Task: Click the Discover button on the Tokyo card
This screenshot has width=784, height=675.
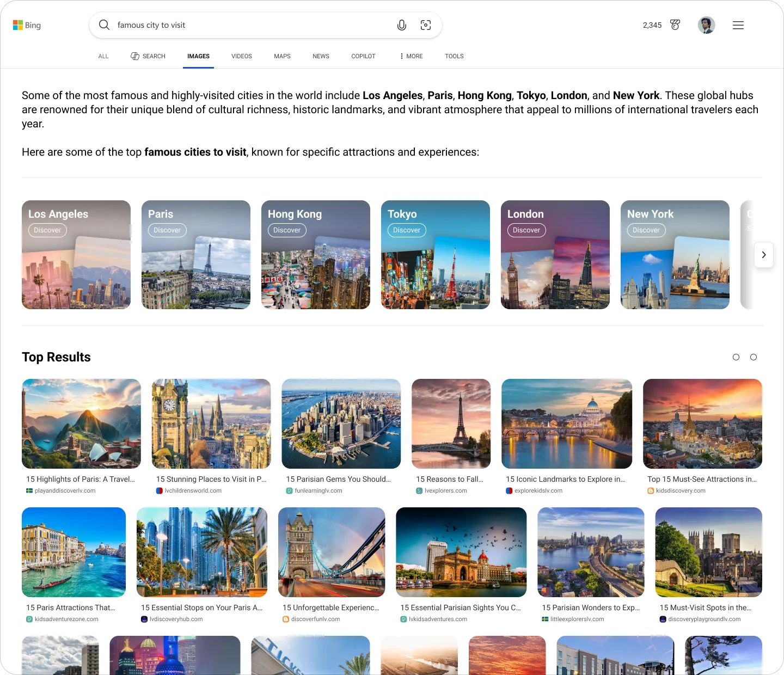Action: point(406,230)
